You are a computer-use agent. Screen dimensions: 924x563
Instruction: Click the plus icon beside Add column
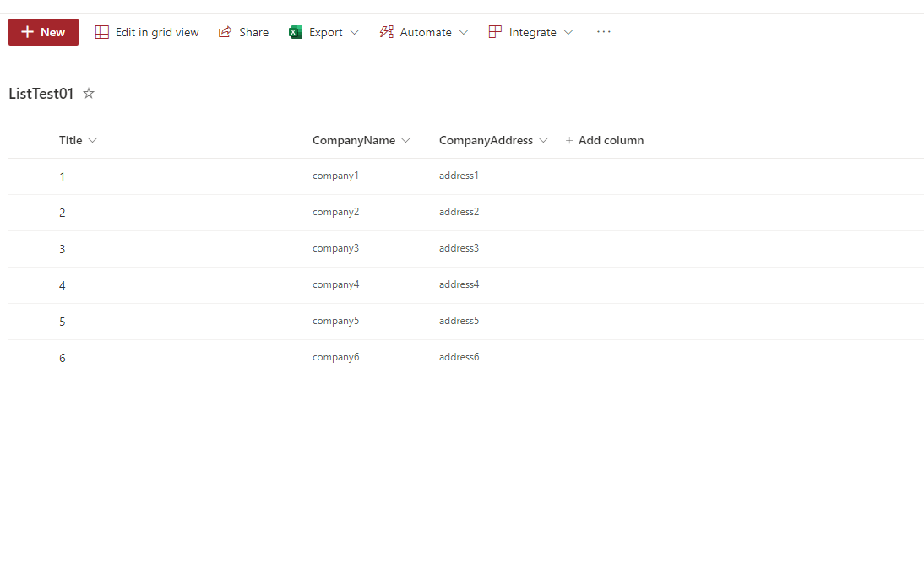569,140
